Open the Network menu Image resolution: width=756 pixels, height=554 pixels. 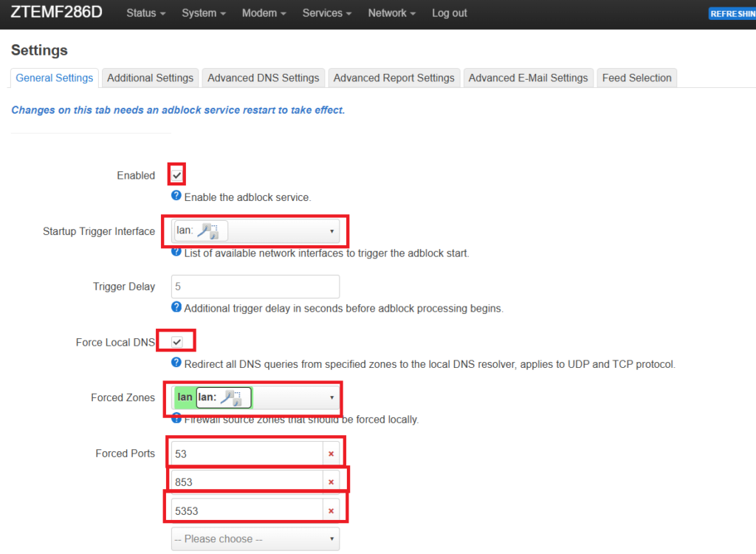392,13
